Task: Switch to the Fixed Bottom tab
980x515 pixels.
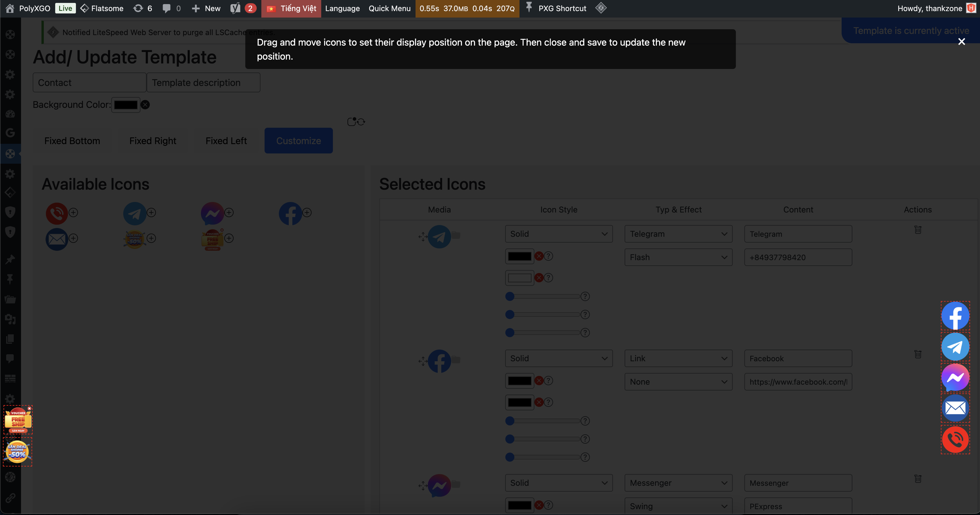Action: pos(72,141)
